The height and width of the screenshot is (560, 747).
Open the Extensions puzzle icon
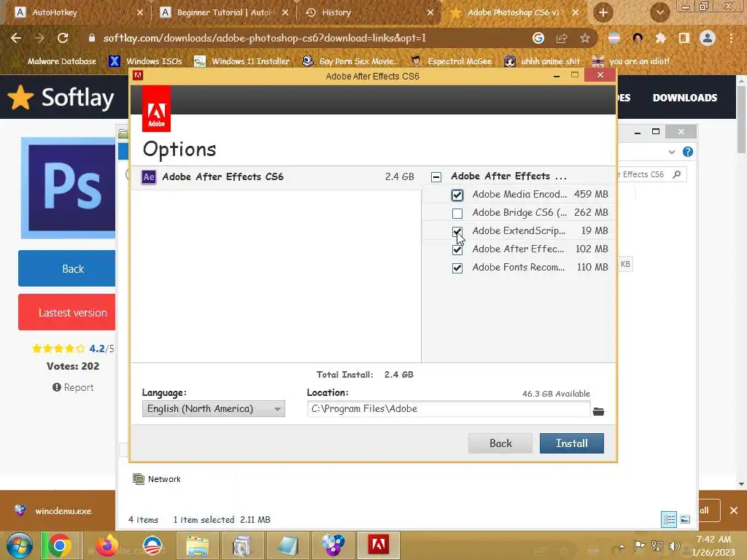point(661,38)
